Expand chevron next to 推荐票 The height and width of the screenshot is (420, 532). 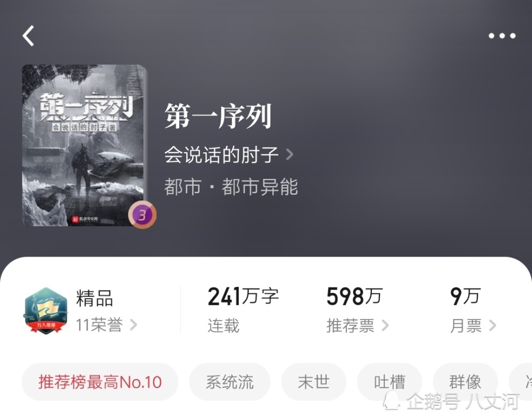pyautogui.click(x=385, y=325)
